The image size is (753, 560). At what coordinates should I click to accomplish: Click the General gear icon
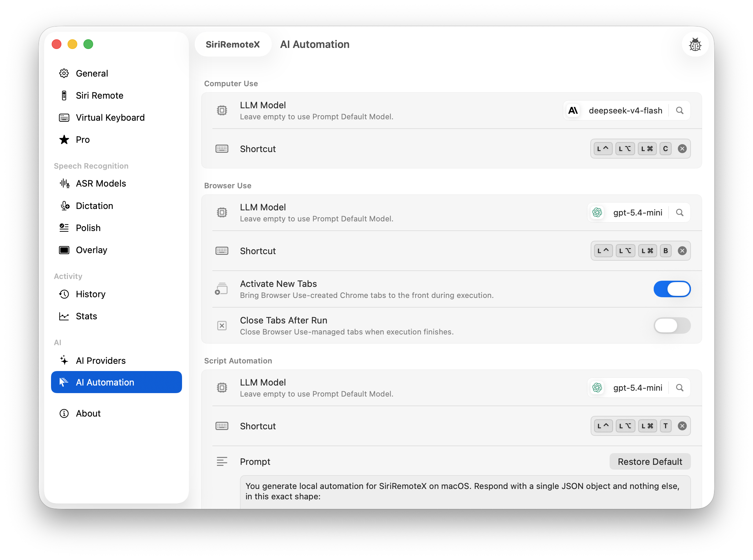click(x=64, y=73)
